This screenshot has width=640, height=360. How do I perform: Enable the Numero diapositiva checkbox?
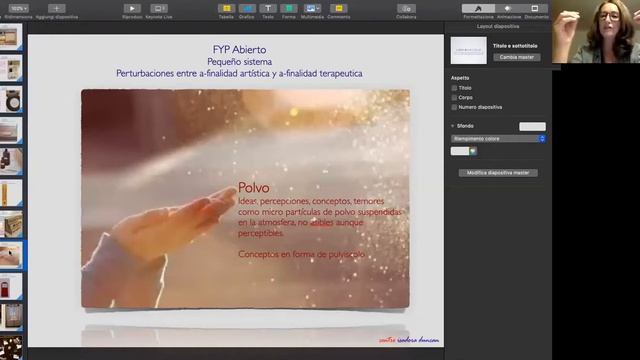[454, 107]
